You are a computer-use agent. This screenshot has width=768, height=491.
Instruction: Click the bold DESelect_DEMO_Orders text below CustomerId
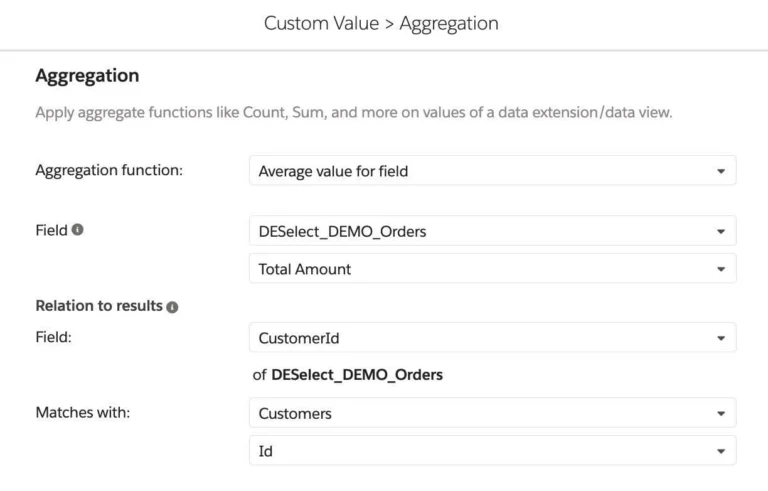(356, 375)
